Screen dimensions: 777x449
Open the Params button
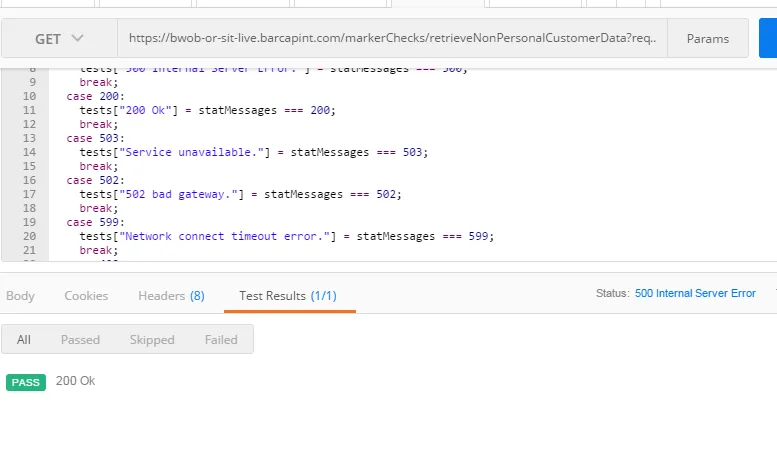(x=708, y=39)
